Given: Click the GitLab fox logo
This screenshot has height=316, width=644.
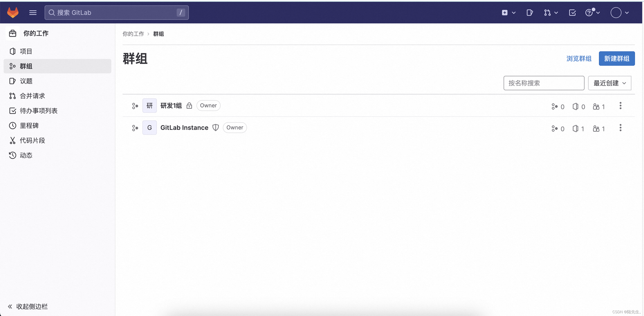Looking at the screenshot, I should tap(13, 12).
